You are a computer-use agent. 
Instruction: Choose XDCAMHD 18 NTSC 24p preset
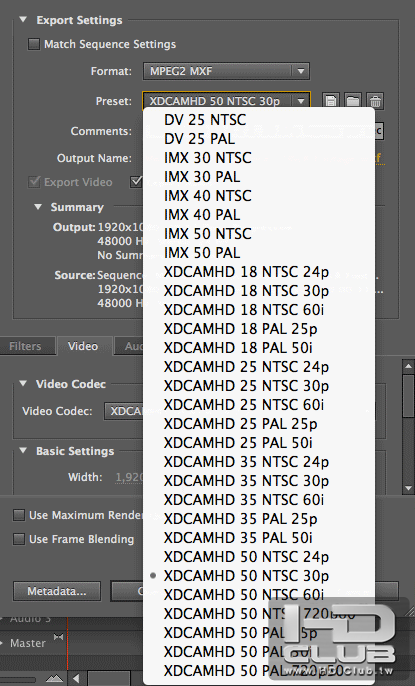point(259,272)
